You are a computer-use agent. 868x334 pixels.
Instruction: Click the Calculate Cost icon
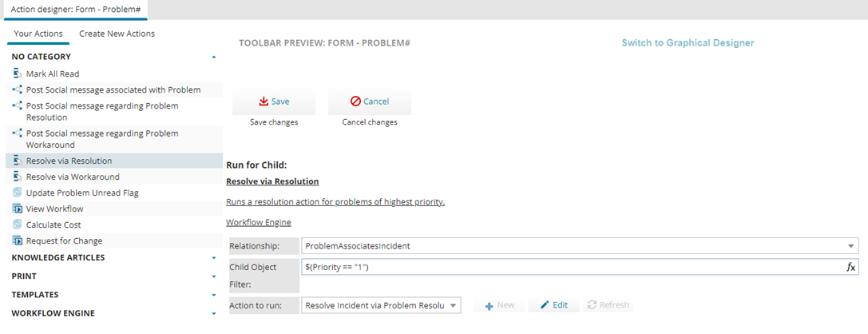point(18,225)
